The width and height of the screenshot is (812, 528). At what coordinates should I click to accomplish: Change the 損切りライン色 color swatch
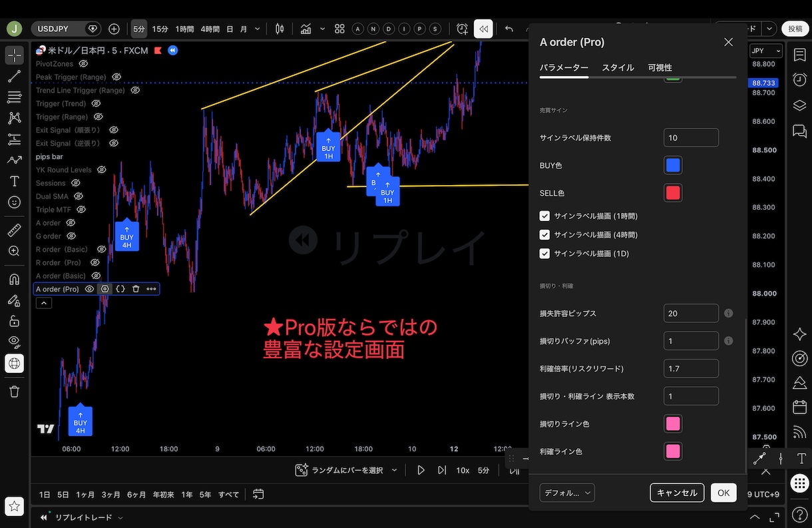click(x=673, y=423)
